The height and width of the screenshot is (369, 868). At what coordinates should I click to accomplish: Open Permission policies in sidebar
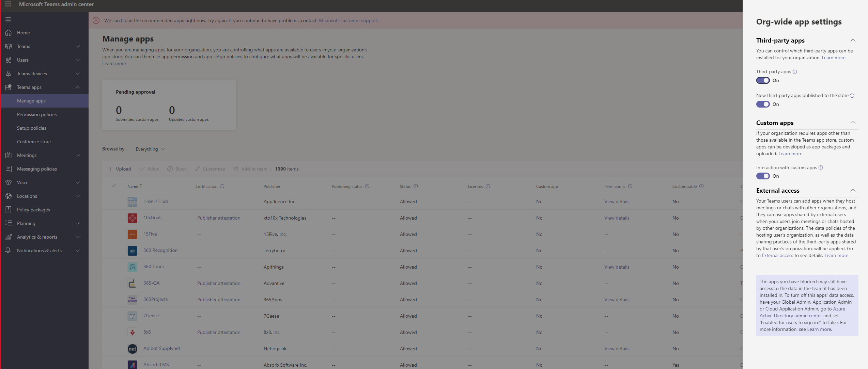coord(45,114)
